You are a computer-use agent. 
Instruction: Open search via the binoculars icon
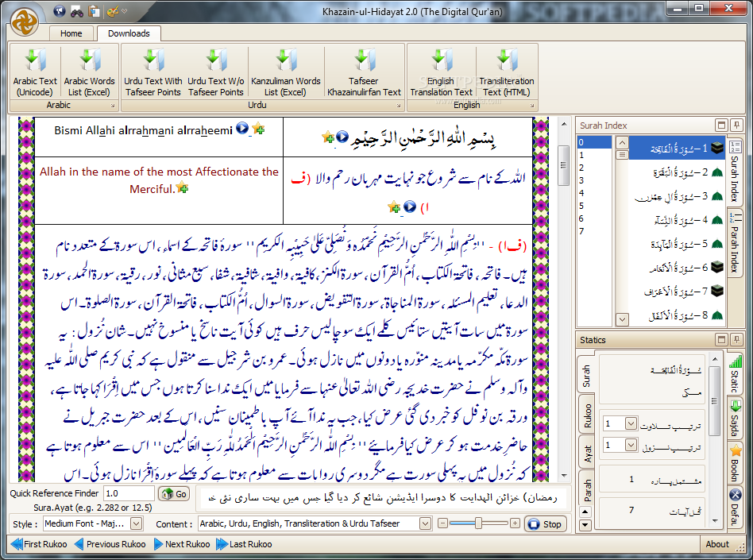[x=77, y=10]
